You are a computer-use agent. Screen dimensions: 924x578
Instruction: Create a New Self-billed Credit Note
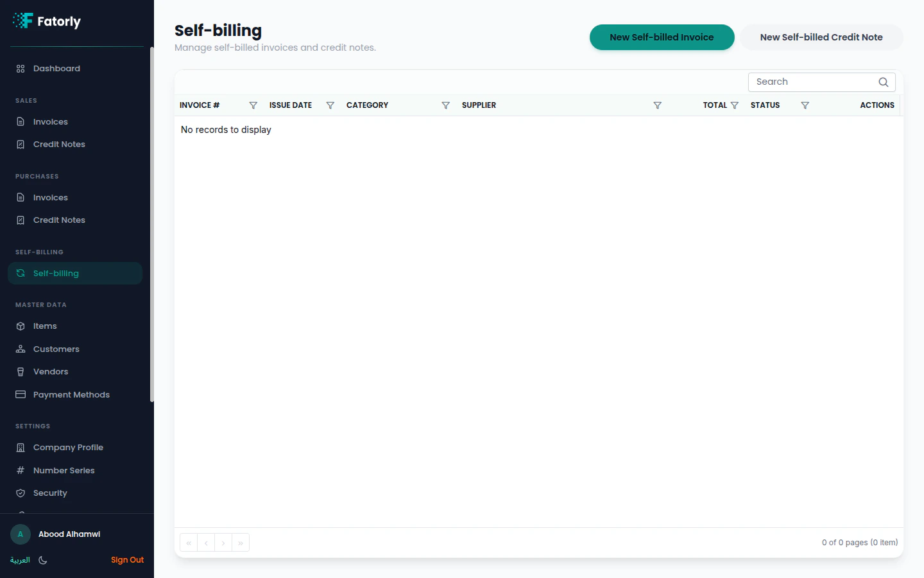(821, 37)
